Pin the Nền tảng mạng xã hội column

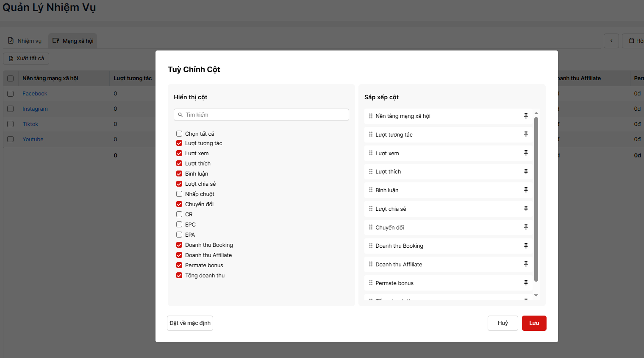[526, 116]
